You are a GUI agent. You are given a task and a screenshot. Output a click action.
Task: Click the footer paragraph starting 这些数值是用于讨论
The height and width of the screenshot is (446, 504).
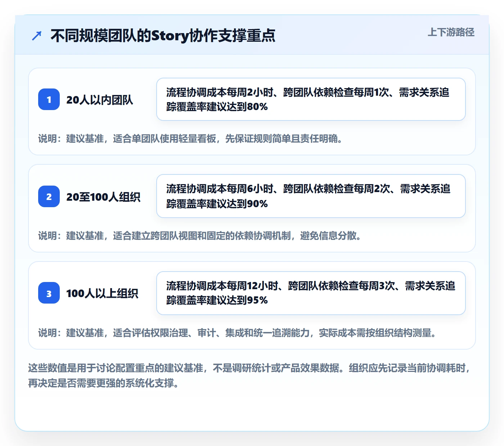point(250,376)
